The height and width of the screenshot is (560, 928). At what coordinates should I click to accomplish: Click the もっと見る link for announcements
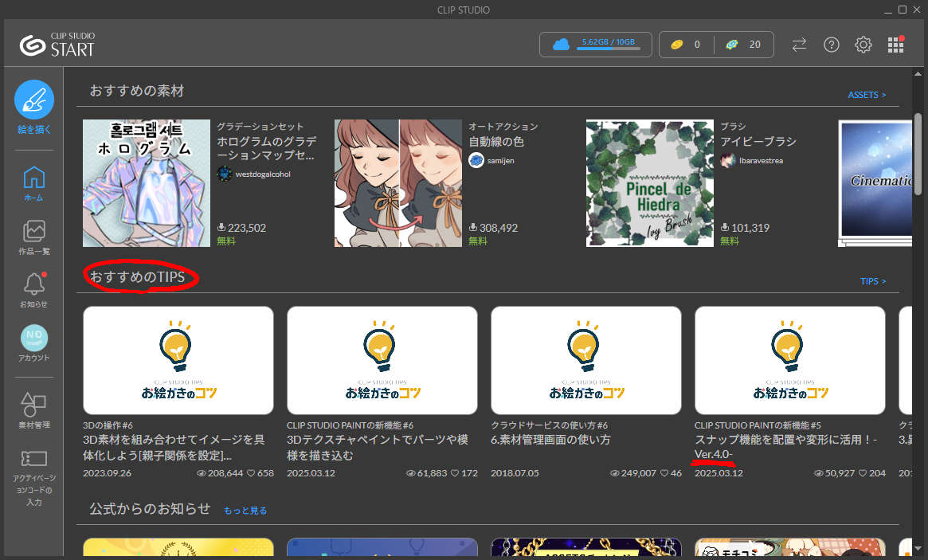tap(245, 511)
